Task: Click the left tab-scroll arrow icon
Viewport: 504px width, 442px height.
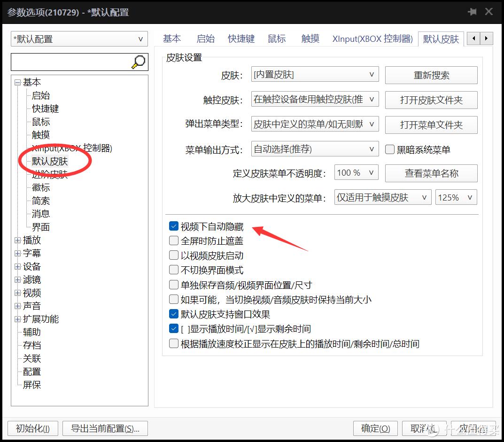Action: pyautogui.click(x=473, y=39)
